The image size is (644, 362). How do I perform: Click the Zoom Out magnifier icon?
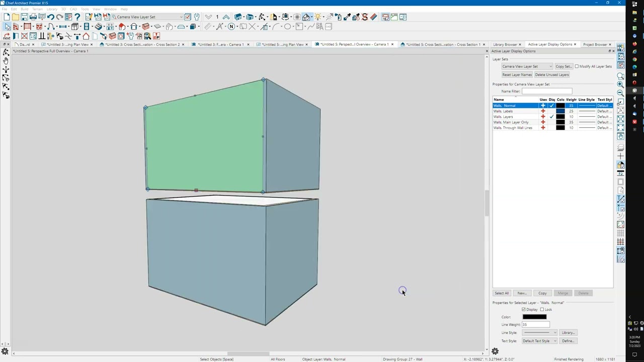point(620,93)
